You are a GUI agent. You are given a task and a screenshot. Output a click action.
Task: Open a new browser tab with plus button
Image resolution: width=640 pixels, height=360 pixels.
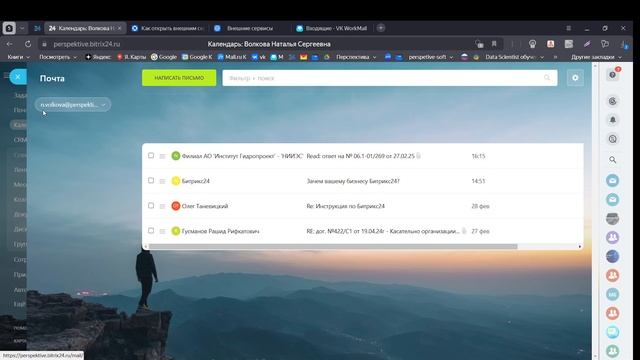coord(381,28)
